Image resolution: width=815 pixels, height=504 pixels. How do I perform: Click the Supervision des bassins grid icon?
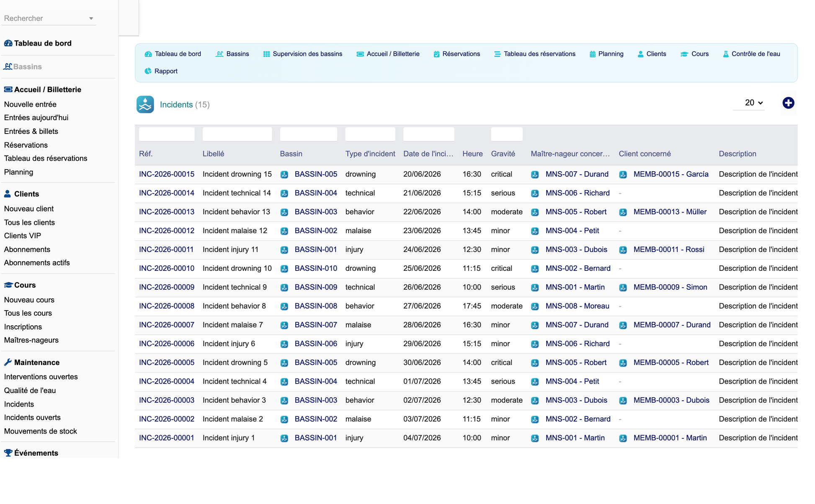pyautogui.click(x=266, y=54)
